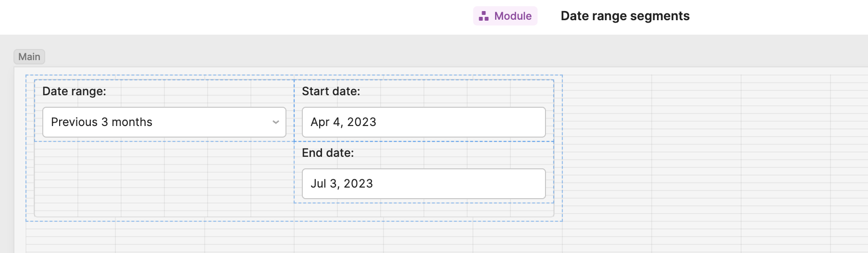Click the 'Previous 3 months' text in the select
The width and height of the screenshot is (868, 253).
(101, 122)
